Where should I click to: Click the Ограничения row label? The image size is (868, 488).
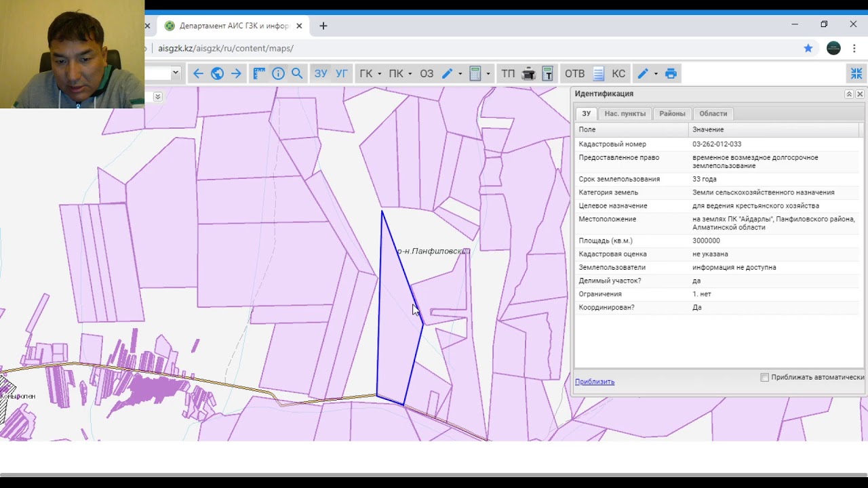click(600, 294)
